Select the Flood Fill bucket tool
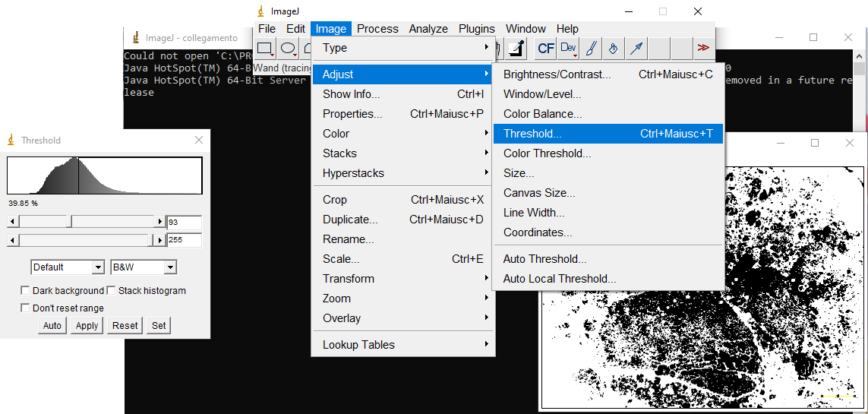This screenshot has width=868, height=414. pyautogui.click(x=614, y=49)
